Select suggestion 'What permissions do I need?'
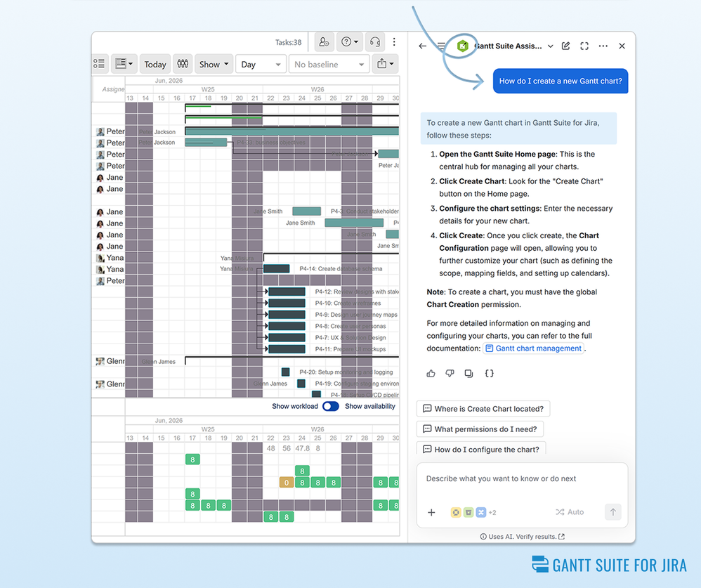Image resolution: width=701 pixels, height=588 pixels. tap(480, 429)
